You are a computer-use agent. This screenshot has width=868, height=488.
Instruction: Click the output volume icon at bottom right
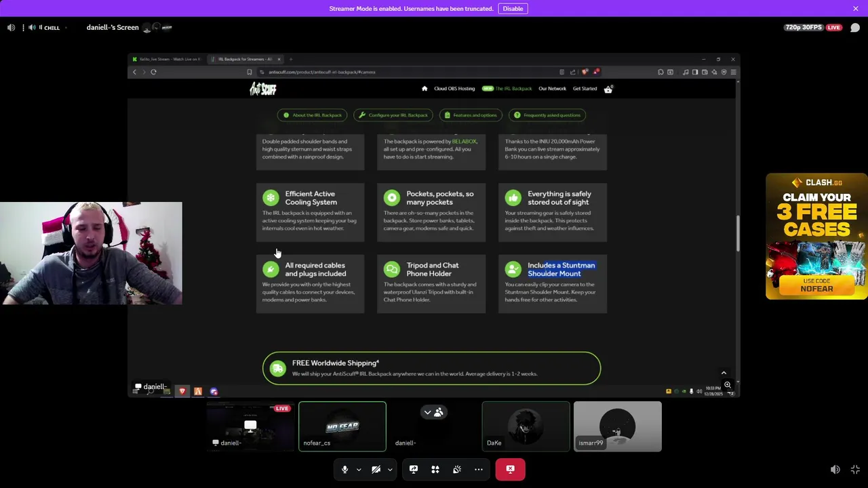[x=835, y=470]
